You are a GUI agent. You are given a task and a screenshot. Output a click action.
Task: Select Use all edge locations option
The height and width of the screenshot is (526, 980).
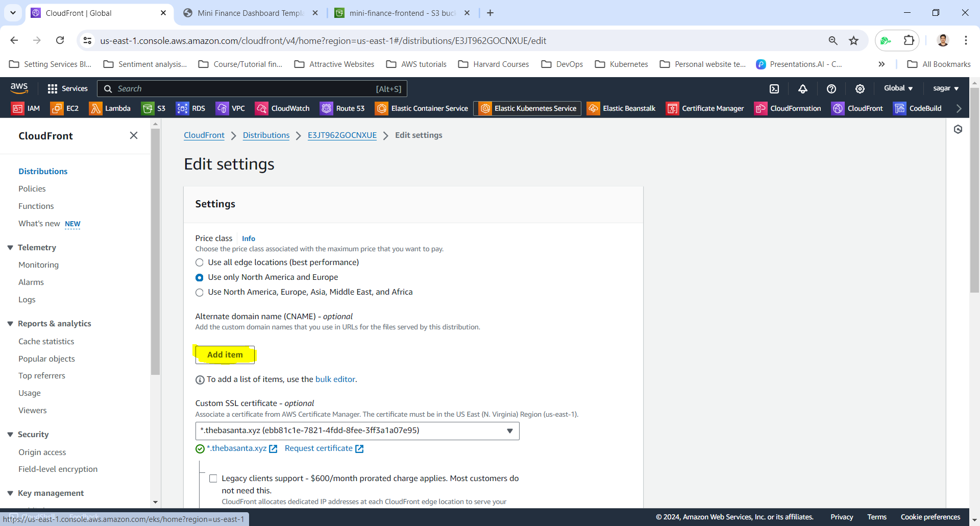200,262
